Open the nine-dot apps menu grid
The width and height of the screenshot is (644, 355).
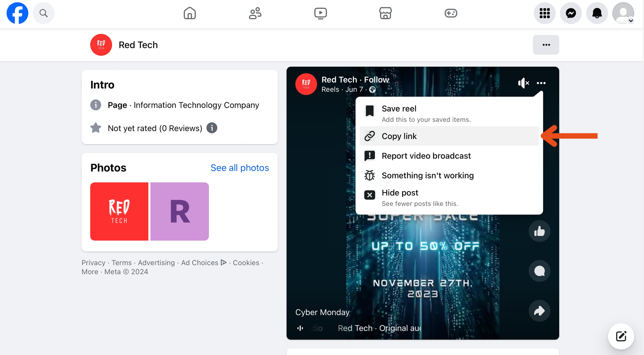tap(545, 13)
